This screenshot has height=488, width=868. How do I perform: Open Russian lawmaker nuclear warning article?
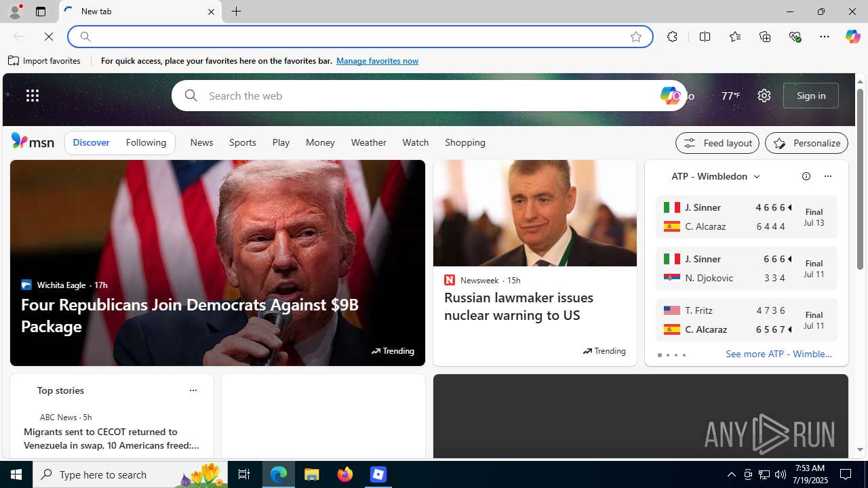pyautogui.click(x=519, y=306)
